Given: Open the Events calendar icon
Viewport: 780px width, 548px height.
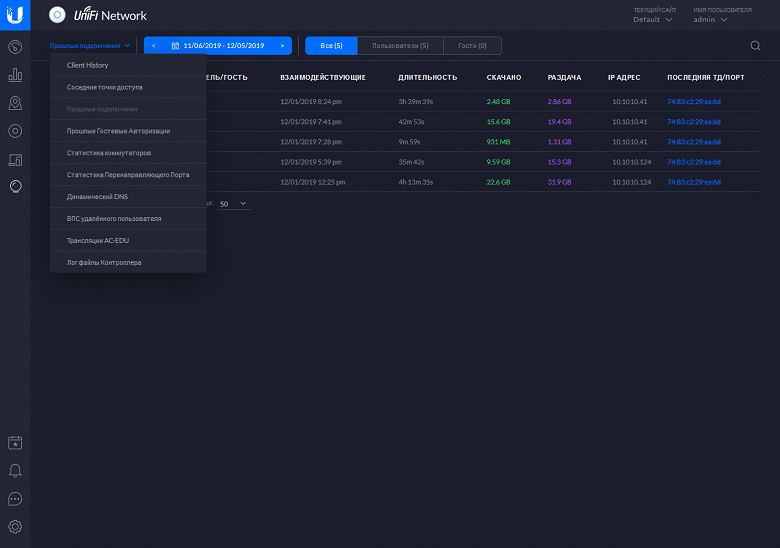Looking at the screenshot, I should click(x=15, y=442).
